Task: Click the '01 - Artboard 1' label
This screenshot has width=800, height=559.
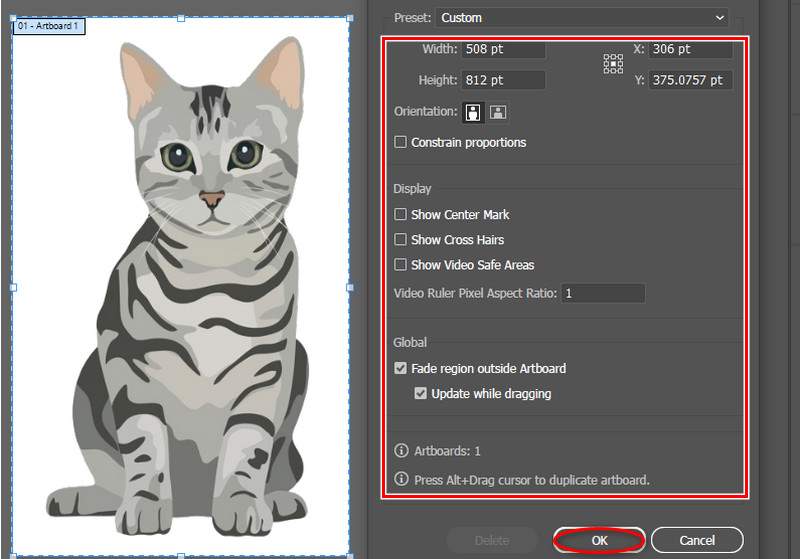Action: [48, 26]
